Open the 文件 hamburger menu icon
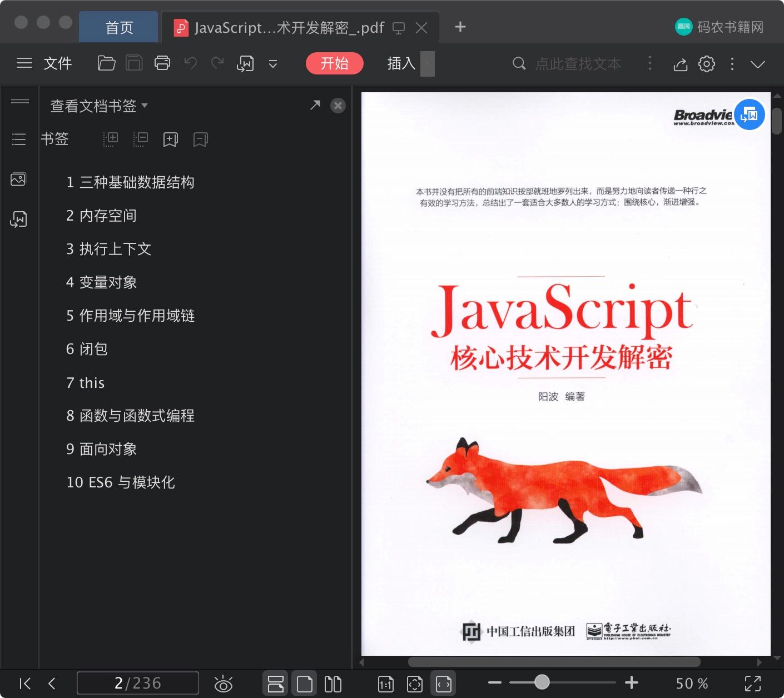The height and width of the screenshot is (698, 784). point(24,63)
